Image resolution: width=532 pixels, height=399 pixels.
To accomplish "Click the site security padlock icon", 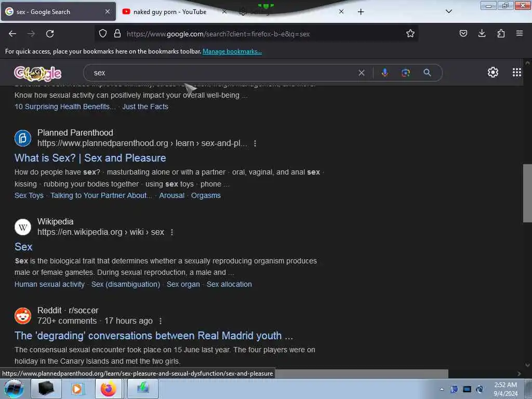I will point(117,33).
